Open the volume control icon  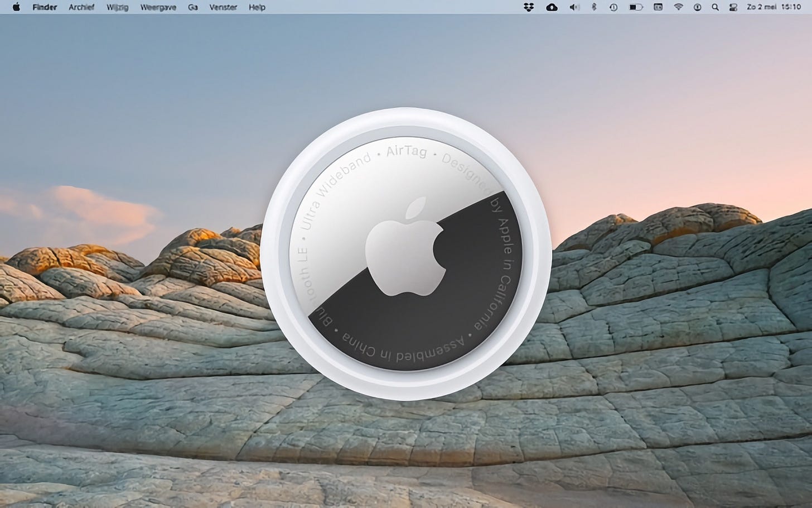pyautogui.click(x=574, y=7)
